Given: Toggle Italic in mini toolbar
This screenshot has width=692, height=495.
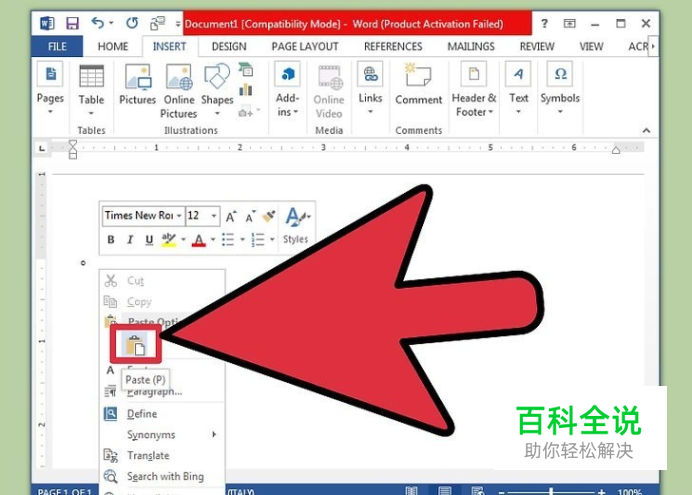Looking at the screenshot, I should pyautogui.click(x=130, y=240).
